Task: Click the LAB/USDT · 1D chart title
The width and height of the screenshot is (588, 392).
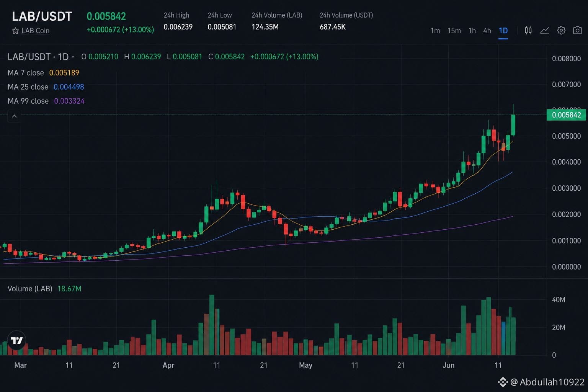Action: pyautogui.click(x=38, y=57)
